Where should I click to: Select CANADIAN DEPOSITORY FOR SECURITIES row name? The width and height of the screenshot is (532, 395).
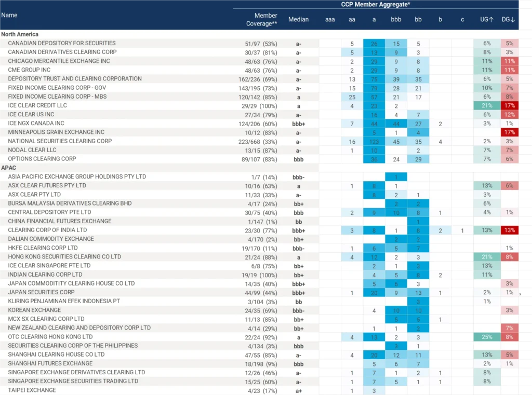[x=62, y=43]
